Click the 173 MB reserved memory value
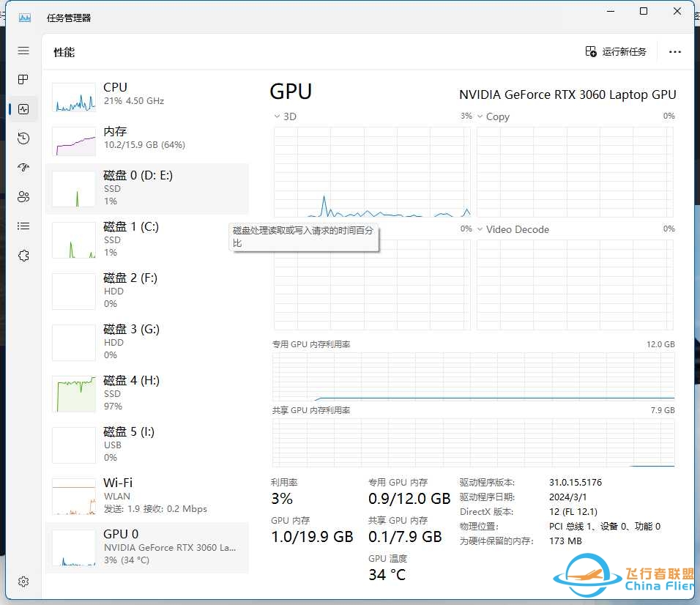The image size is (700, 605). click(565, 541)
